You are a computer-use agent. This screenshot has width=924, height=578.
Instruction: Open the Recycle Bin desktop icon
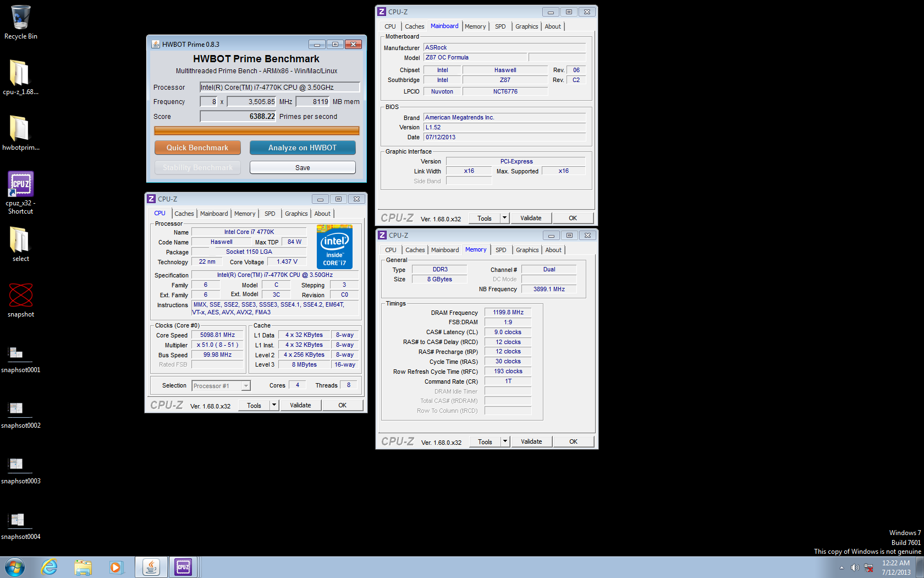[x=20, y=22]
